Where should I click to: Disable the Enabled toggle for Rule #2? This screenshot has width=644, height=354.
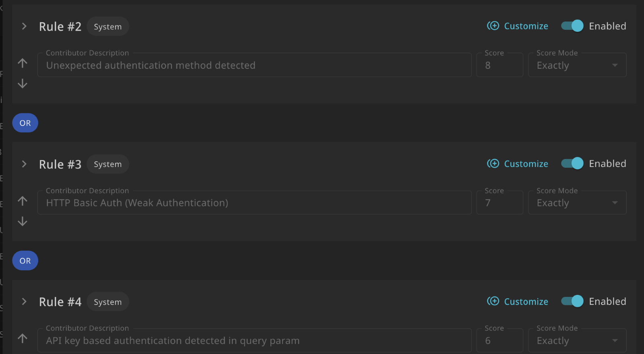coord(572,26)
